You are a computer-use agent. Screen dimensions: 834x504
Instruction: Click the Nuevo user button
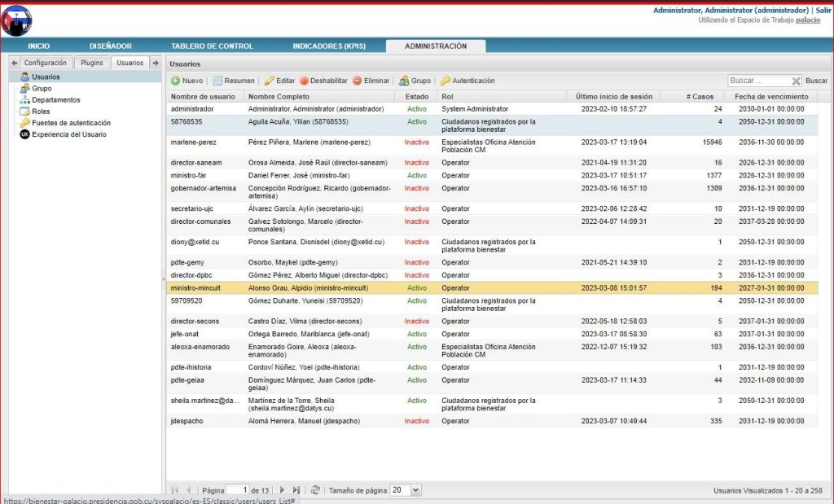(187, 81)
